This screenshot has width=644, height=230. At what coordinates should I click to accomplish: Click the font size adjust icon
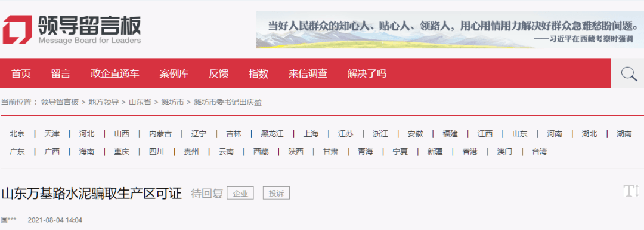631,191
